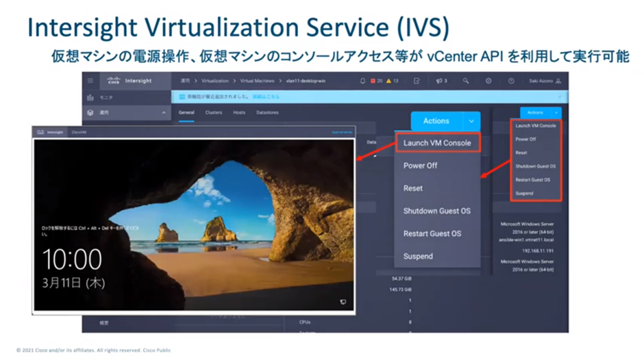644x362 pixels.
Task: Open the requests clipboard icon
Action: (417, 81)
